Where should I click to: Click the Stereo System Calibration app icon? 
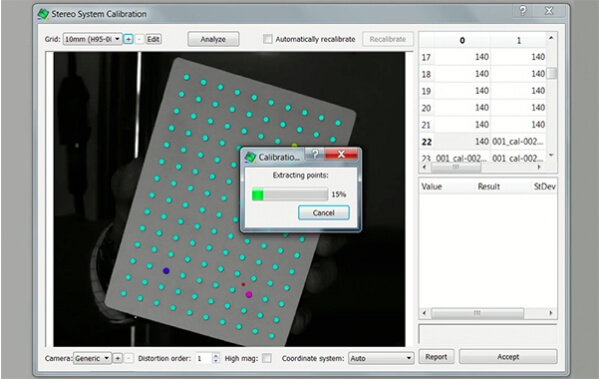[43, 14]
